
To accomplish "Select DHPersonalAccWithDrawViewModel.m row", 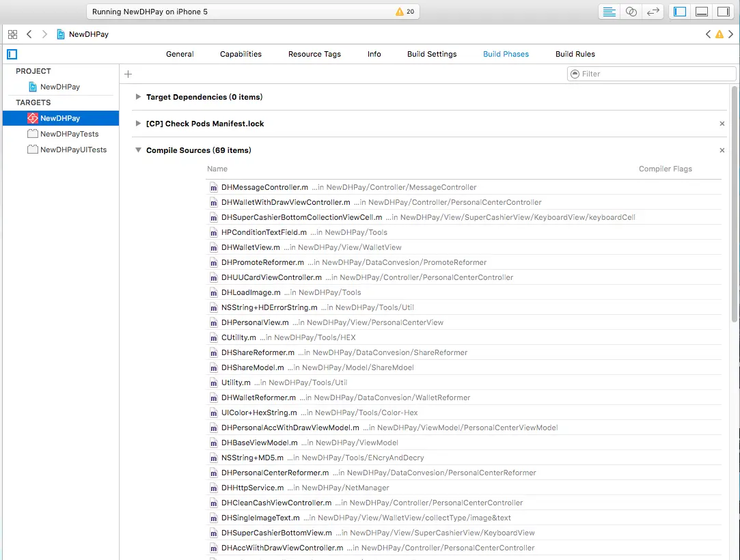I will click(463, 428).
